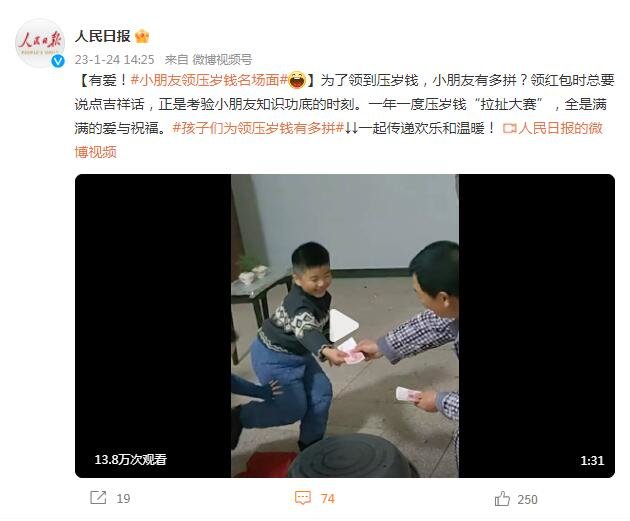This screenshot has height=521, width=630.
Task: Open hashtag #小朋友领压岁钱名场面#
Action: (x=209, y=80)
